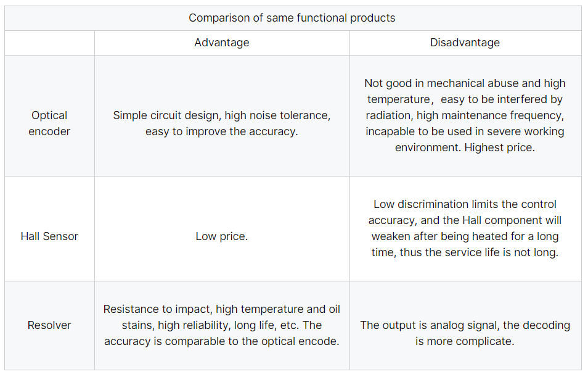Click the empty top-left header cell
Image resolution: width=588 pixels, height=374 pixels.
(x=49, y=43)
